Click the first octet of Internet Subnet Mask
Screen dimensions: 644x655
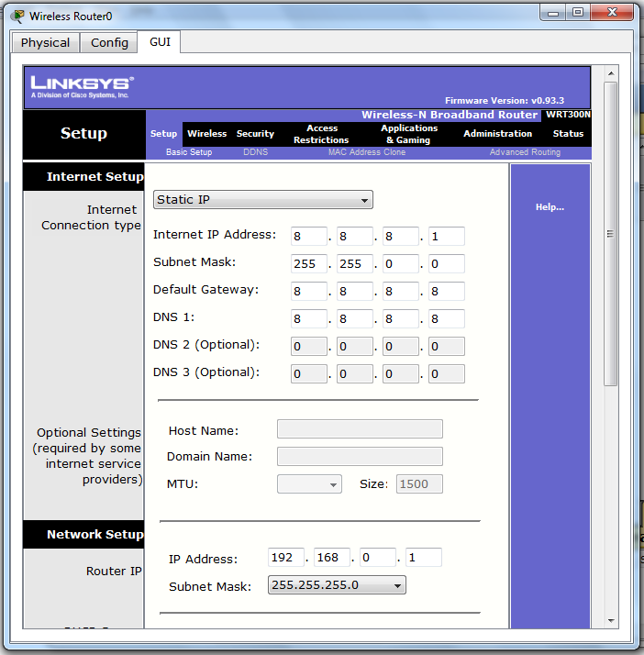(308, 264)
